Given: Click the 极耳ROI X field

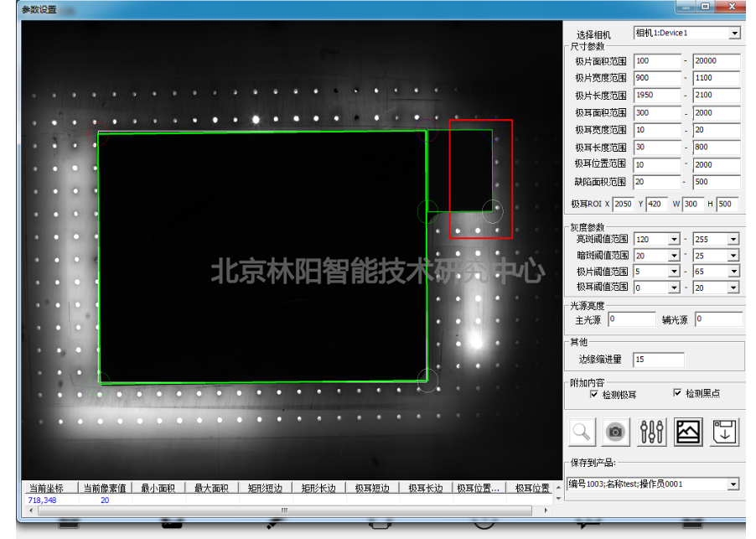Looking at the screenshot, I should (x=623, y=204).
